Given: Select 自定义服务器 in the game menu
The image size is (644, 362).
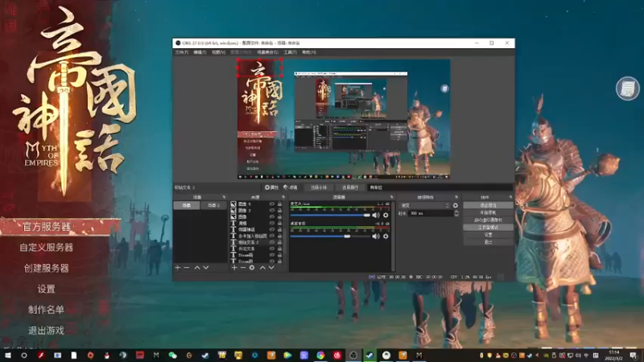Looking at the screenshot, I should click(x=46, y=248).
